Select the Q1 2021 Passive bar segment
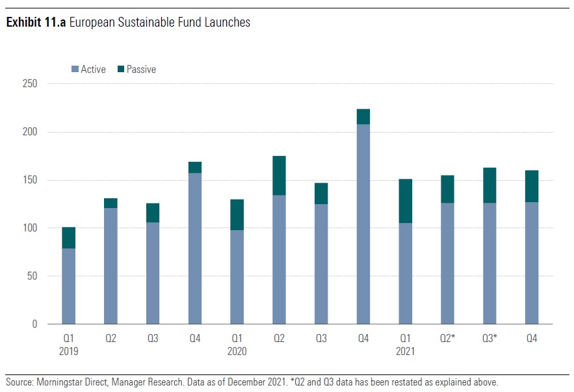The width and height of the screenshot is (574, 392). [406, 201]
